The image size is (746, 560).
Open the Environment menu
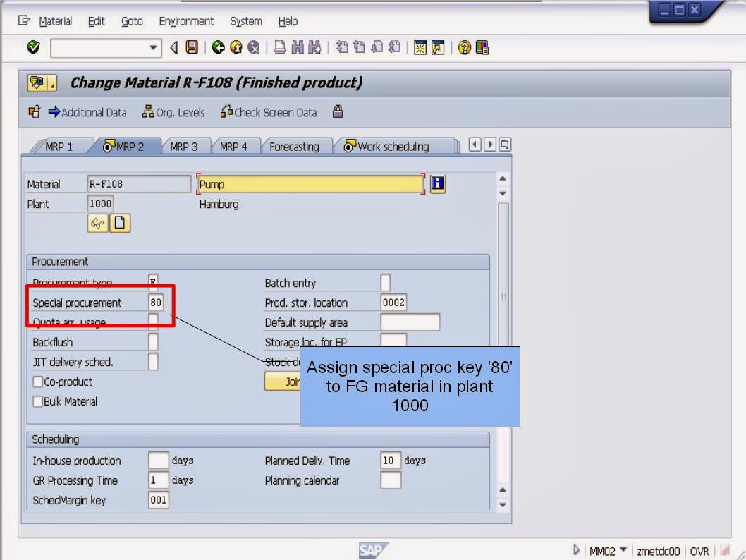pyautogui.click(x=185, y=21)
